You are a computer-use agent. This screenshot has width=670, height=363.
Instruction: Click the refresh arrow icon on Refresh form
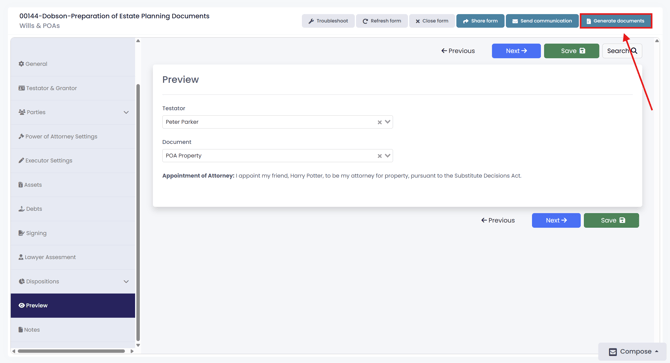(365, 21)
